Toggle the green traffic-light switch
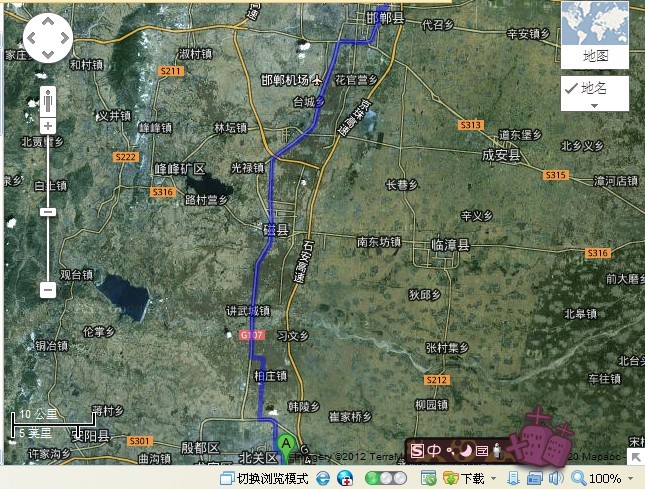This screenshot has width=645, height=489. (x=386, y=478)
